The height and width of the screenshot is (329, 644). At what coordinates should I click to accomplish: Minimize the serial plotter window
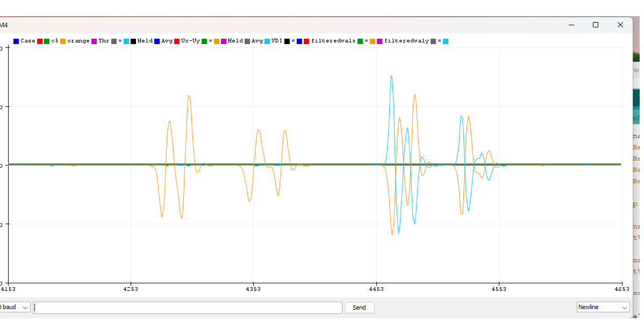click(571, 25)
